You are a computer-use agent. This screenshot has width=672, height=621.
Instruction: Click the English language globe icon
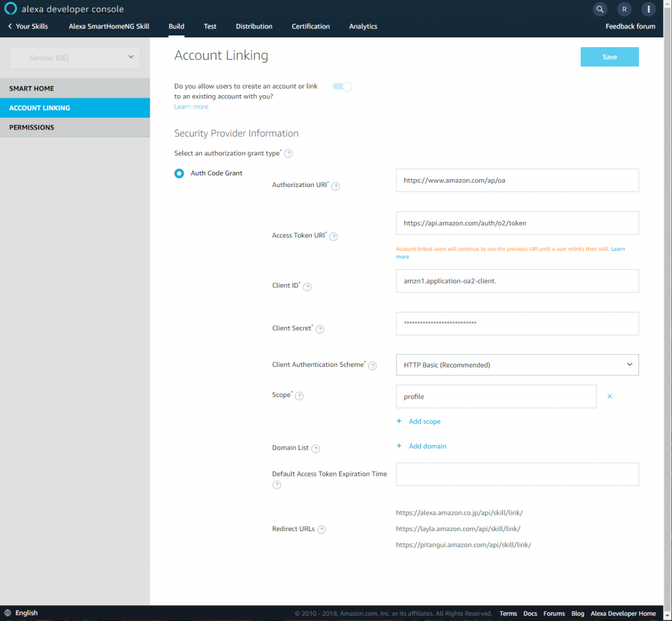pos(7,612)
